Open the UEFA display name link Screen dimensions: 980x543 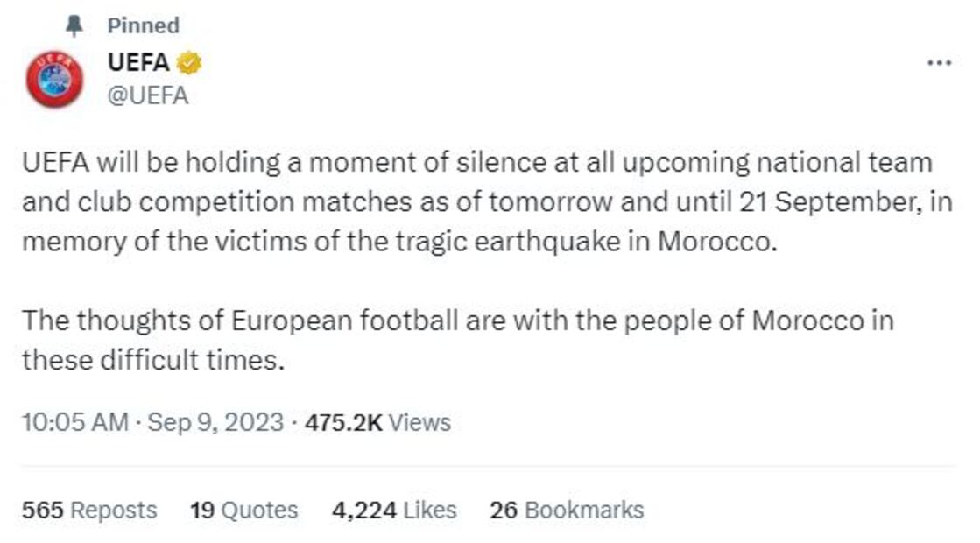(x=137, y=63)
